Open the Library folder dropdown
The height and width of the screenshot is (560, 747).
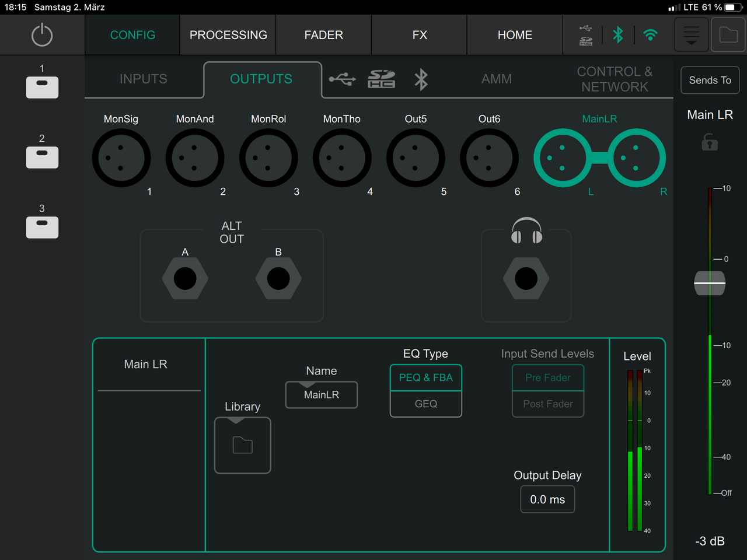click(243, 446)
